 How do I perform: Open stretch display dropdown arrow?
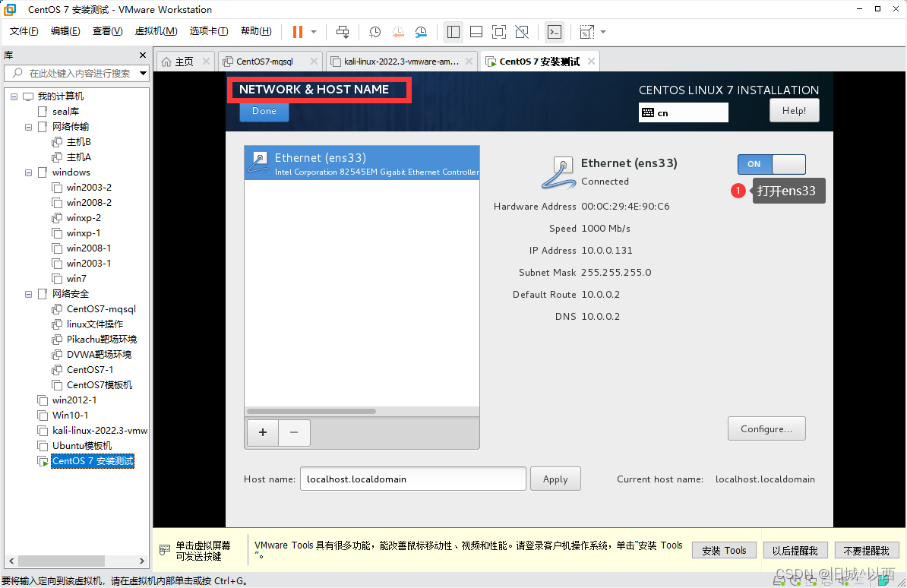click(x=602, y=32)
